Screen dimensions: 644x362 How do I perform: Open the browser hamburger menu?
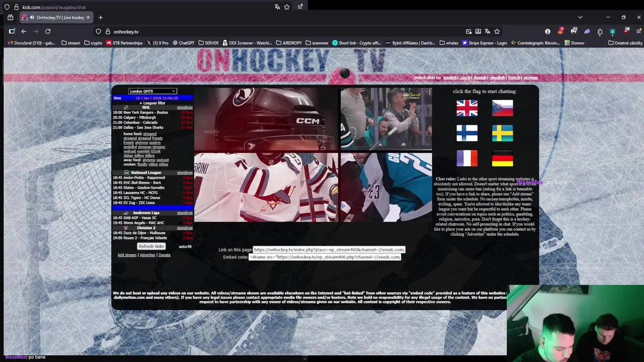point(639,31)
